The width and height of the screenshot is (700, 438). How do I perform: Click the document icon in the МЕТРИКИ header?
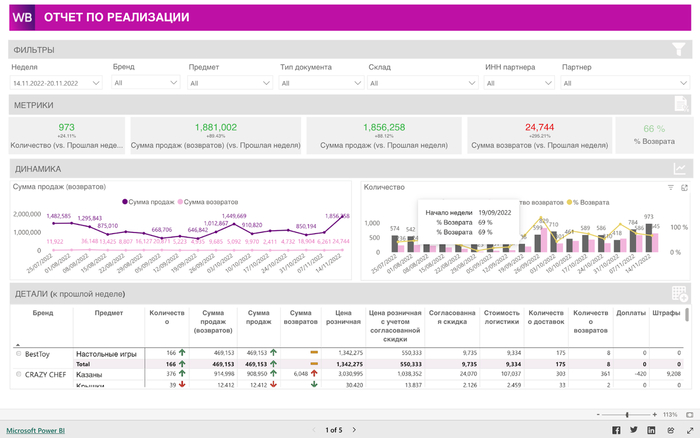680,104
